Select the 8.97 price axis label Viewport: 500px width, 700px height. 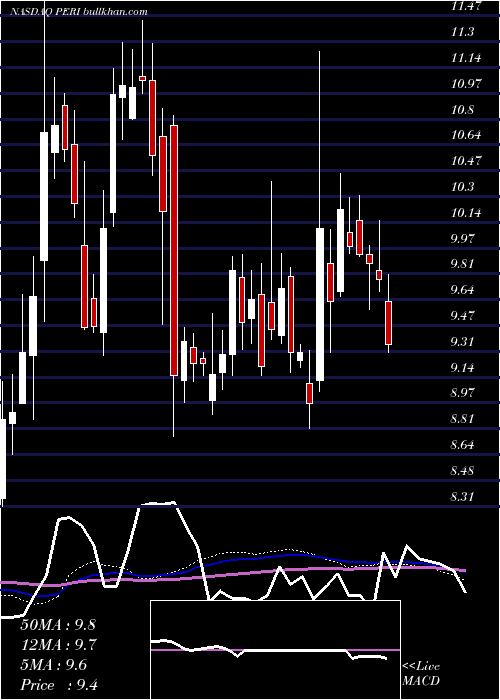[464, 393]
